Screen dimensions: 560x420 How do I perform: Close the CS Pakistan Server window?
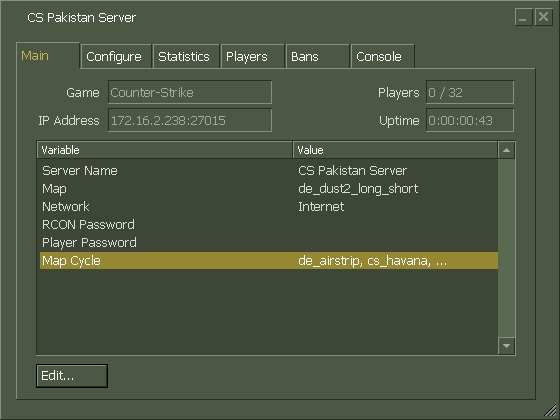pos(543,17)
